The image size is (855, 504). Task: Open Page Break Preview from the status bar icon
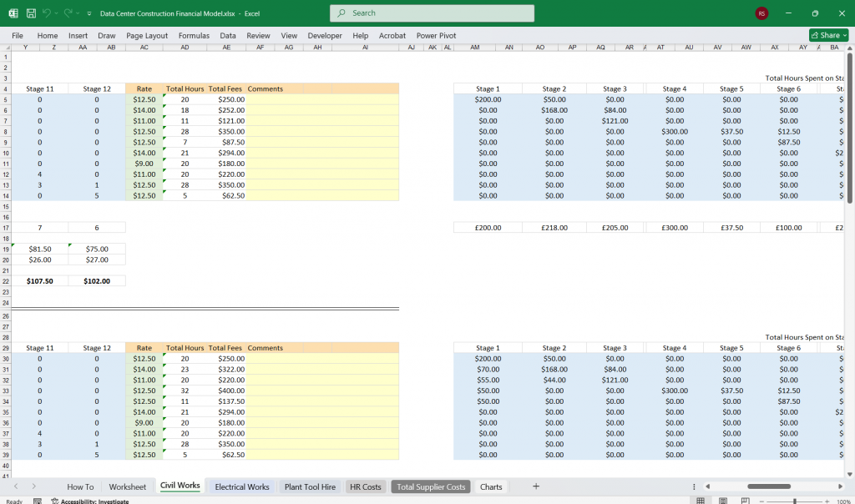(x=743, y=499)
